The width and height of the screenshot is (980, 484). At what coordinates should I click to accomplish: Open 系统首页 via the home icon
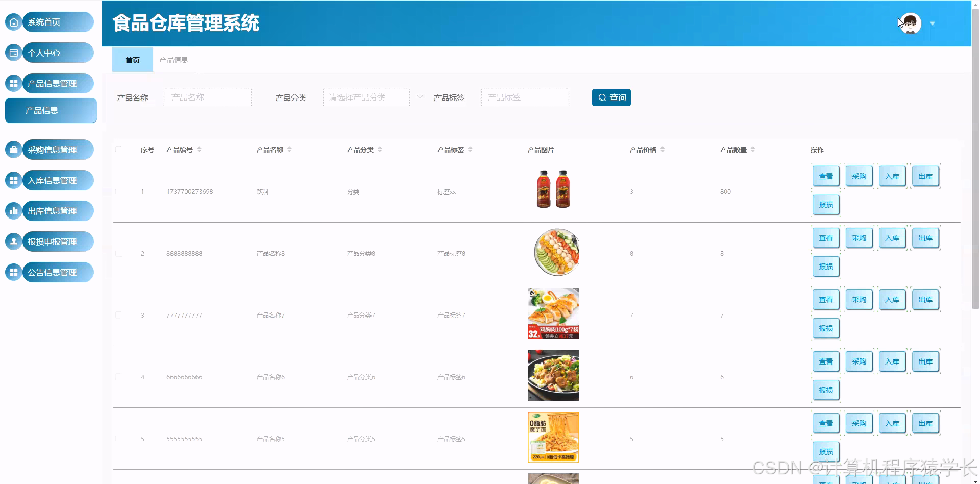click(x=13, y=22)
